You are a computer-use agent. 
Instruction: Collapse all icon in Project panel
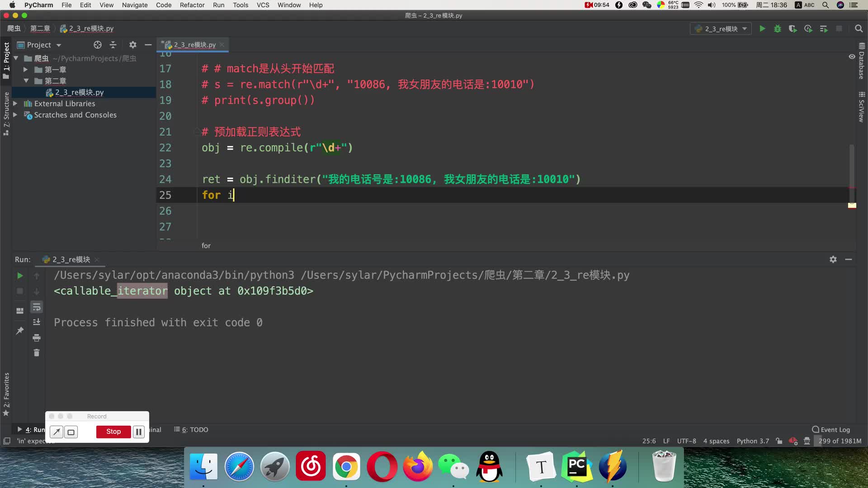tap(113, 45)
